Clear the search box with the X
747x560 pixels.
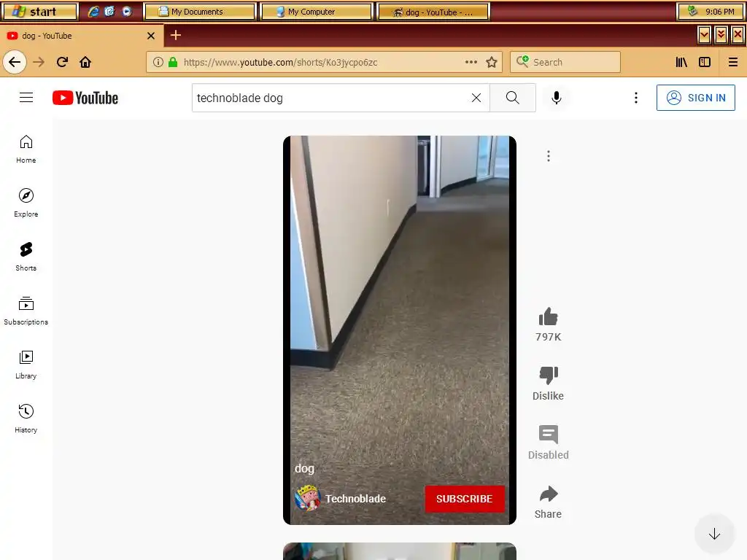pyautogui.click(x=476, y=98)
